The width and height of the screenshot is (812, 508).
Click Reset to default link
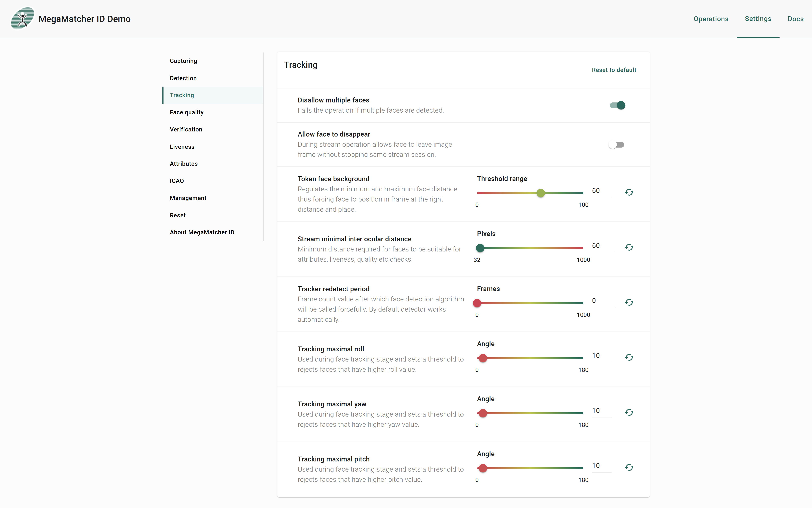pyautogui.click(x=614, y=70)
